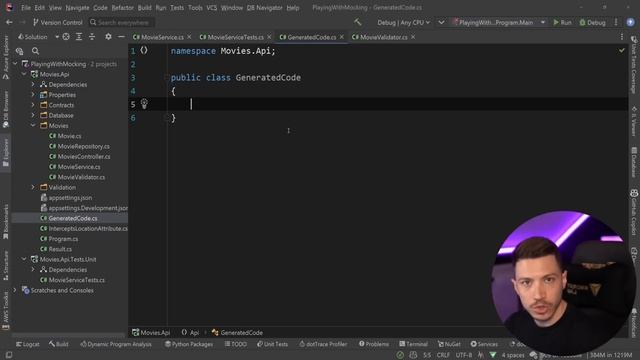Click the Build solution hammer icon

pyautogui.click(x=358, y=22)
